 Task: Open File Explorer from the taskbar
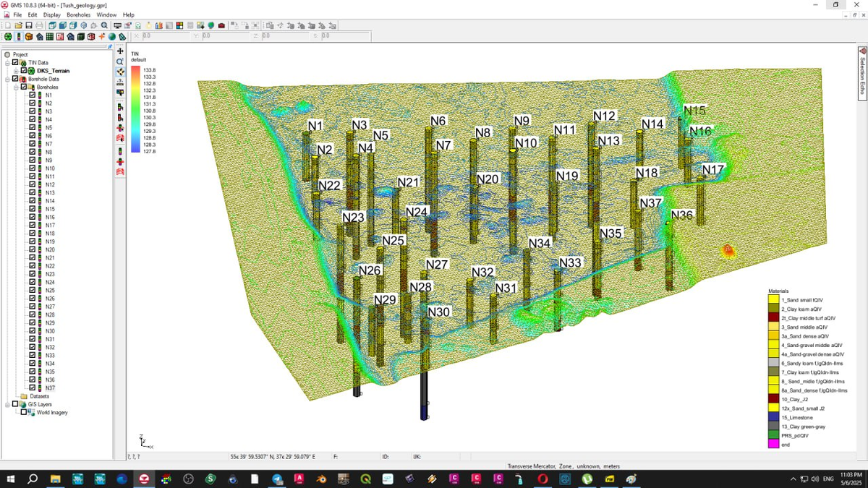pyautogui.click(x=56, y=479)
